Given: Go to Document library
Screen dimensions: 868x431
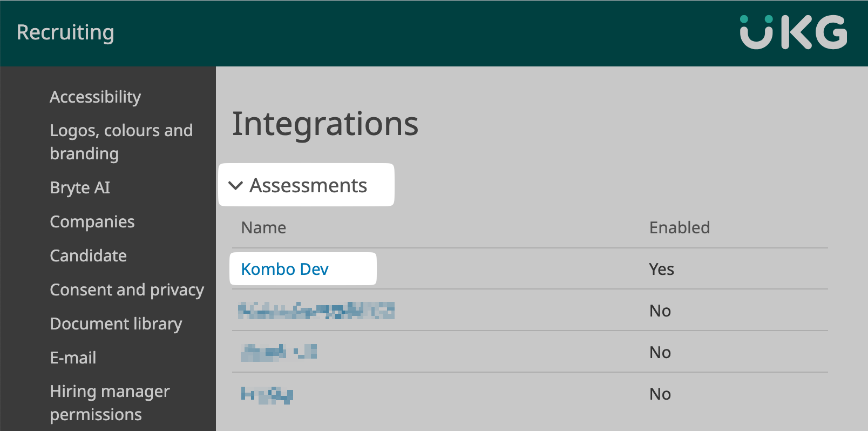Looking at the screenshot, I should [116, 324].
